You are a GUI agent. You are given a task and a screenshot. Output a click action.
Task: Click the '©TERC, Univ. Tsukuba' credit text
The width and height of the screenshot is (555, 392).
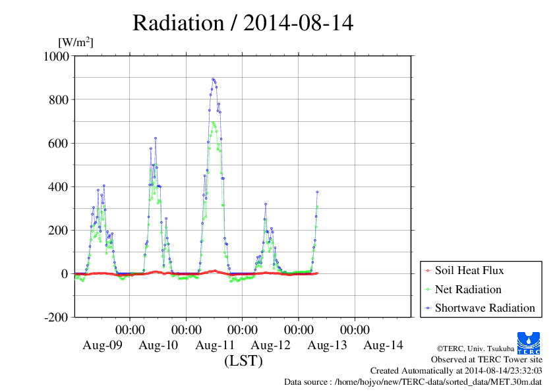pyautogui.click(x=475, y=349)
